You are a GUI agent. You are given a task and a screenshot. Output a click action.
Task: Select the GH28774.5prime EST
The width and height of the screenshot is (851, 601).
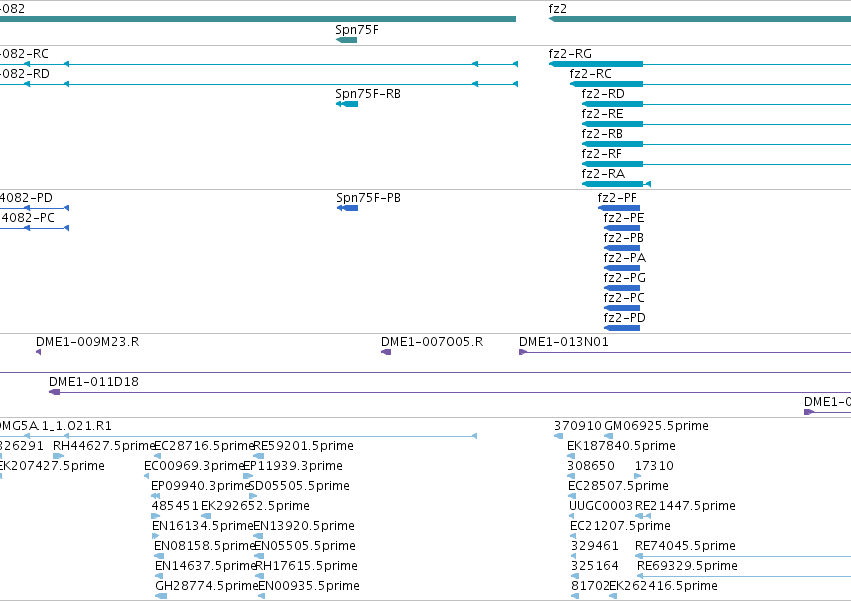pos(161,596)
